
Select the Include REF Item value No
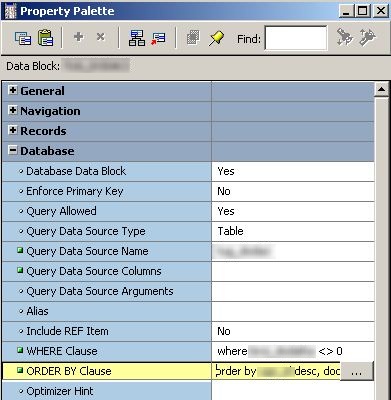tap(293, 331)
